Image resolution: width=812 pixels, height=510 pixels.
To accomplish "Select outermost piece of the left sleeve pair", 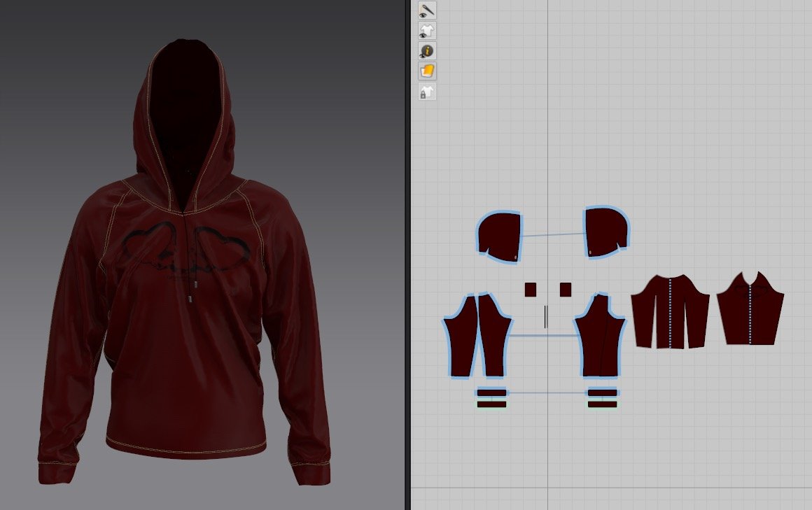I will (x=461, y=336).
